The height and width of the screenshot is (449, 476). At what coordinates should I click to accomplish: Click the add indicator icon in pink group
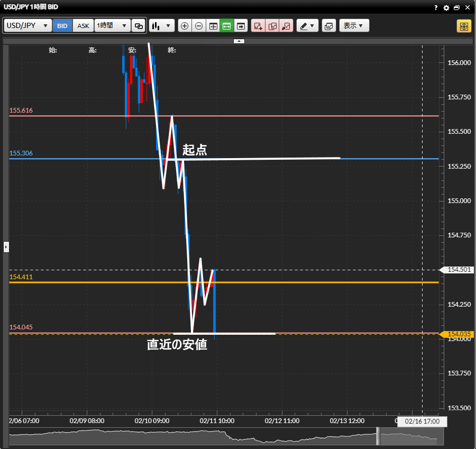point(258,26)
